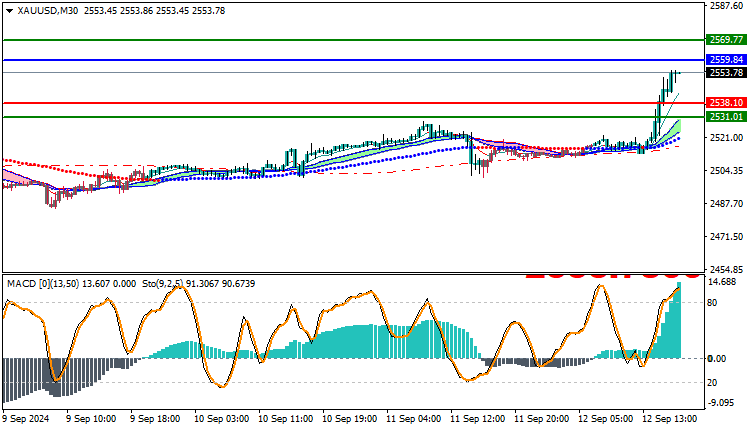750x430 pixels.
Task: Select the 2504.35 price scale value
Action: [x=726, y=171]
